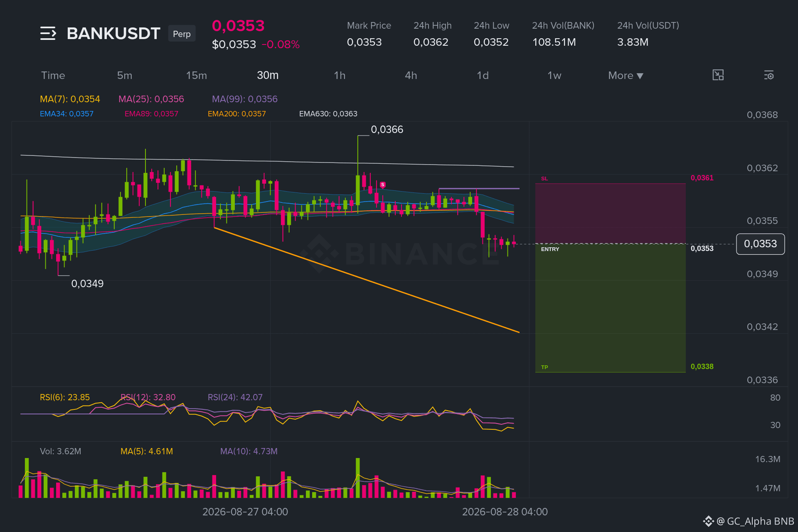This screenshot has width=798, height=532.
Task: Click the orange descending trendline
Action: click(367, 280)
